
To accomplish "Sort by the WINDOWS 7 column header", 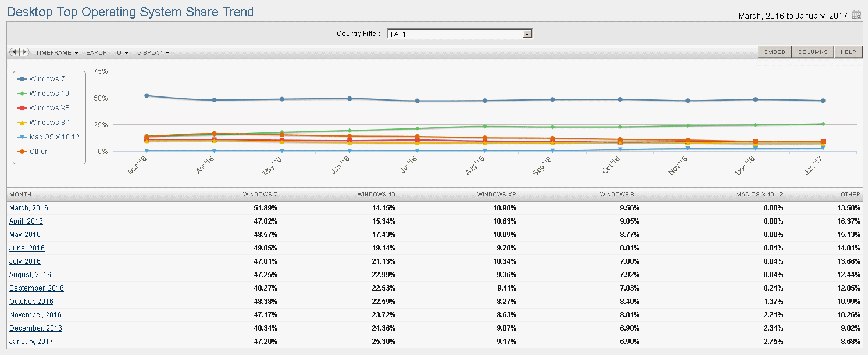I will pos(260,195).
